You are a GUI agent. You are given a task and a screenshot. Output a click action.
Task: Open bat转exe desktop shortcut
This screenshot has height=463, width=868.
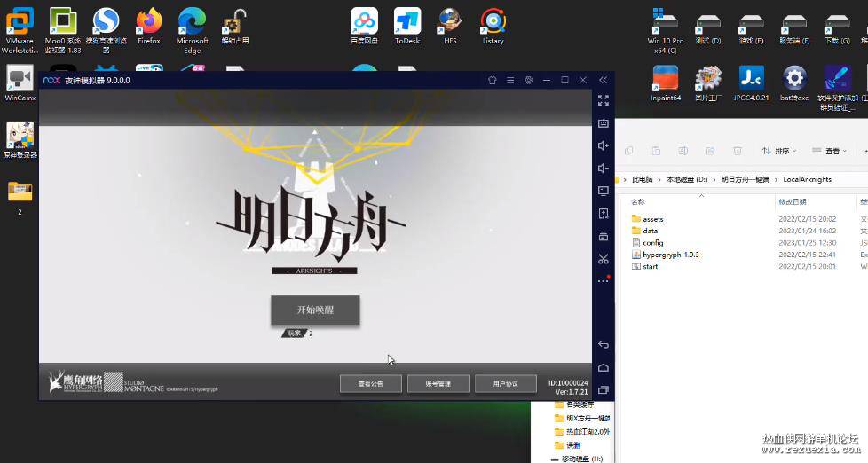[x=794, y=83]
